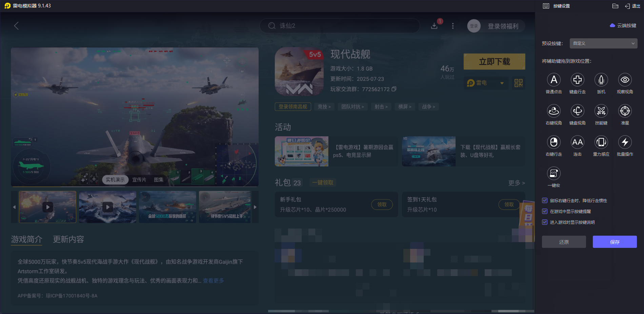Viewport: 644px width, 314px height.
Task: Play the first explosion video thumbnail
Action: coord(48,207)
